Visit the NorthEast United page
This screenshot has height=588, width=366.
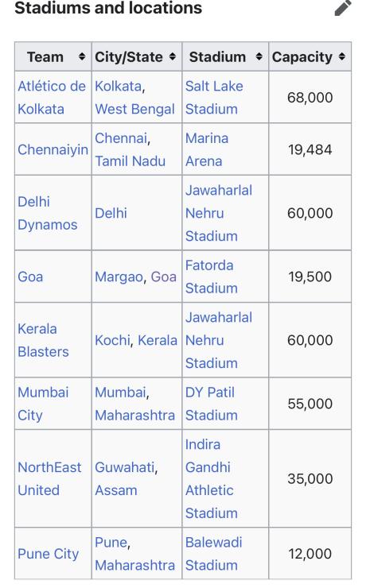click(49, 478)
